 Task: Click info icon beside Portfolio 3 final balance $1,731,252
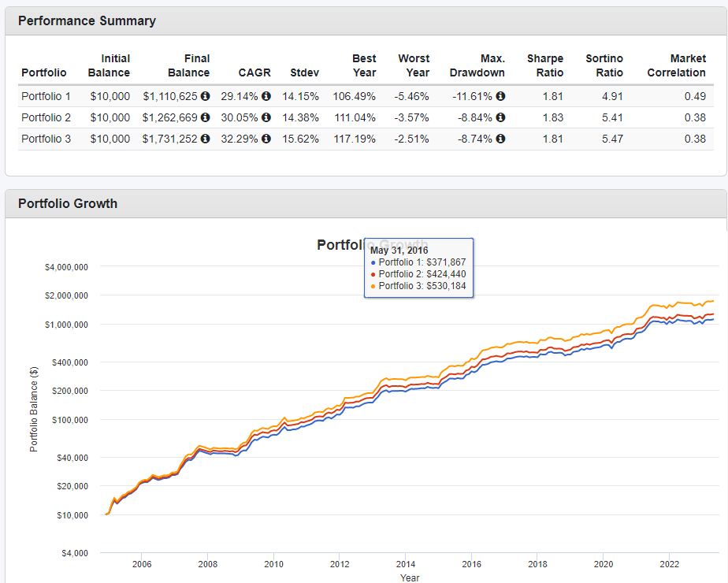coord(205,139)
